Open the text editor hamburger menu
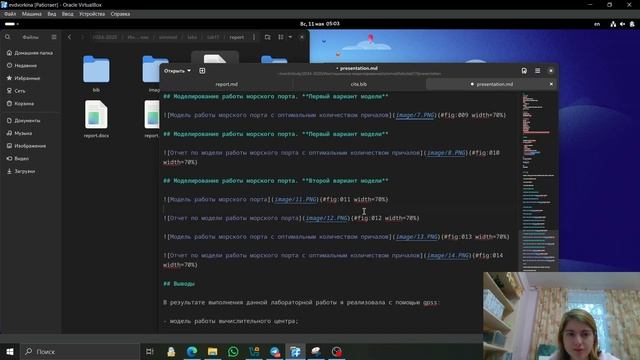This screenshot has width=640, height=360. coord(538,71)
